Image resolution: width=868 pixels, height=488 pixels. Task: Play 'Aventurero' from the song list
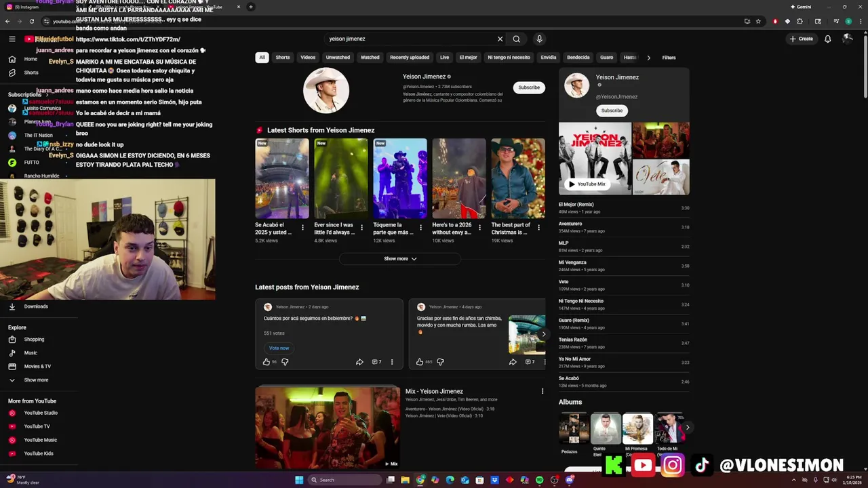pyautogui.click(x=624, y=227)
